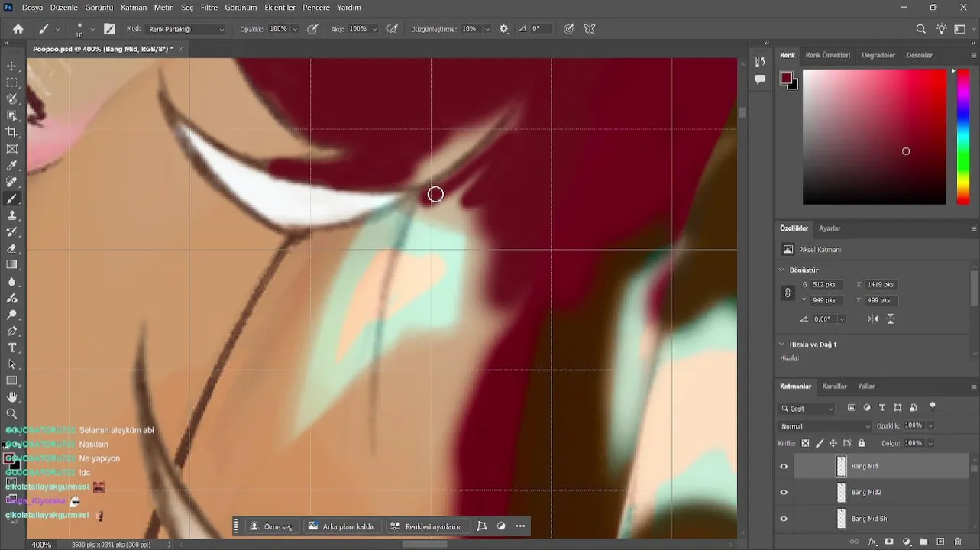Toggle lock transparent pixels
Screen dimensions: 980x550
(805, 443)
